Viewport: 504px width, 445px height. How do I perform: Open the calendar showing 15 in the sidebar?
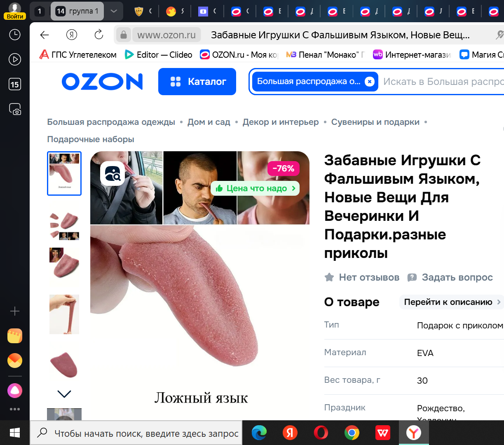click(x=14, y=84)
